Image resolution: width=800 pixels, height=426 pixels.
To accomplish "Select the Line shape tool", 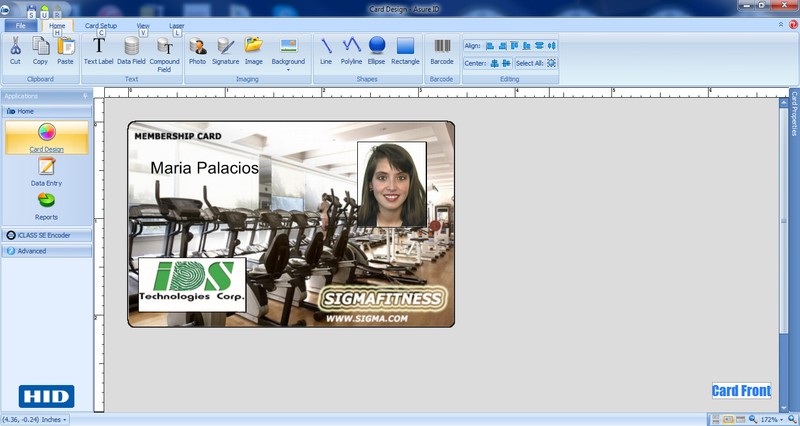I will [x=326, y=51].
